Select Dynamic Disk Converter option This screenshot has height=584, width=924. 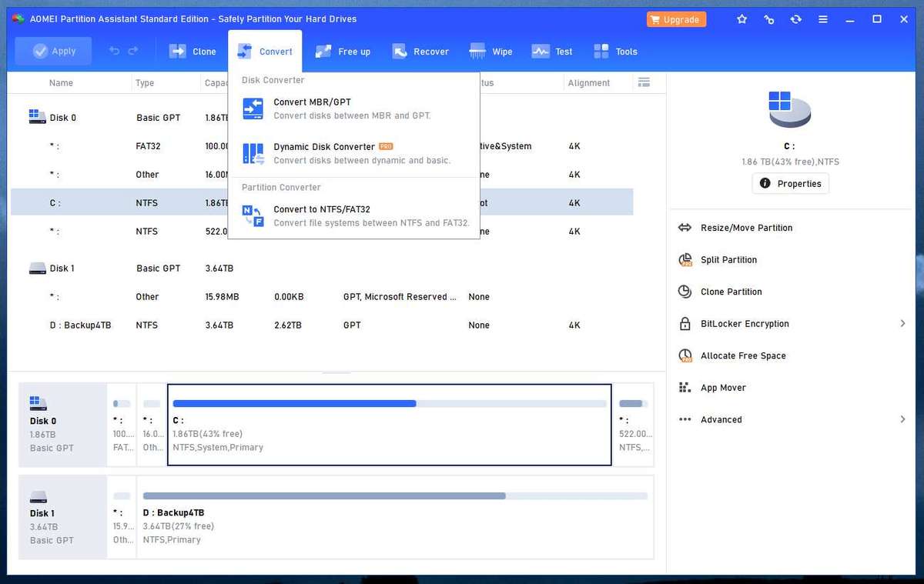tap(354, 153)
